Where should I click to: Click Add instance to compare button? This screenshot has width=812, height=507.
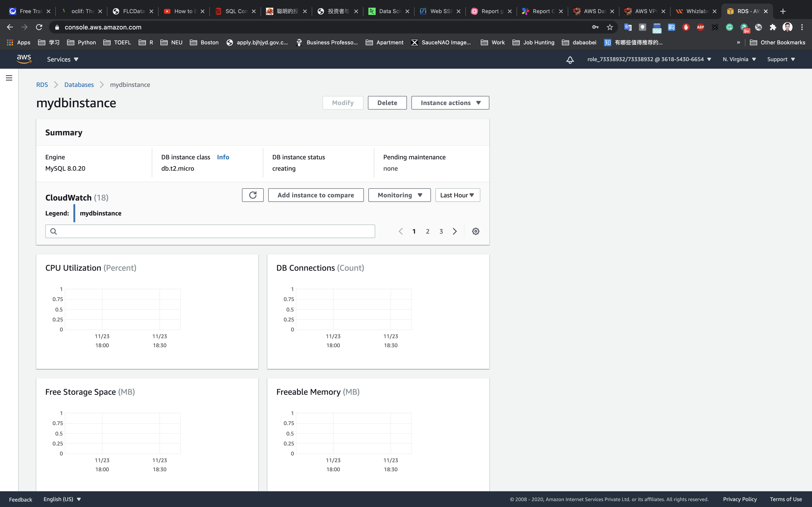tap(315, 195)
